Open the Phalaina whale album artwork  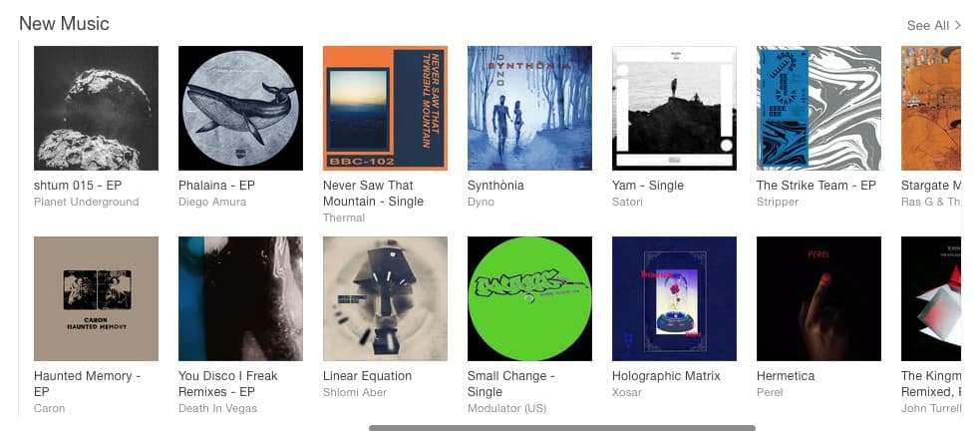click(240, 108)
